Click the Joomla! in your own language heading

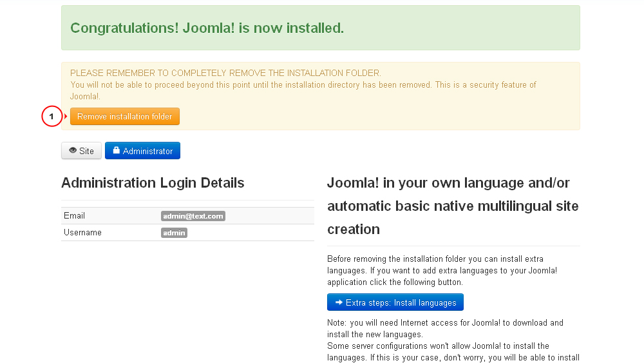coord(453,206)
